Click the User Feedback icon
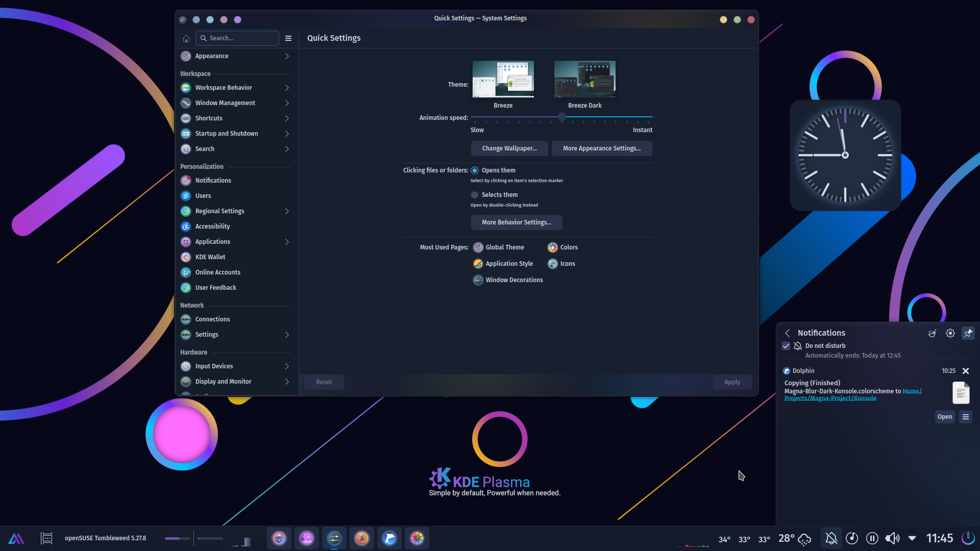The image size is (980, 551). 186,288
